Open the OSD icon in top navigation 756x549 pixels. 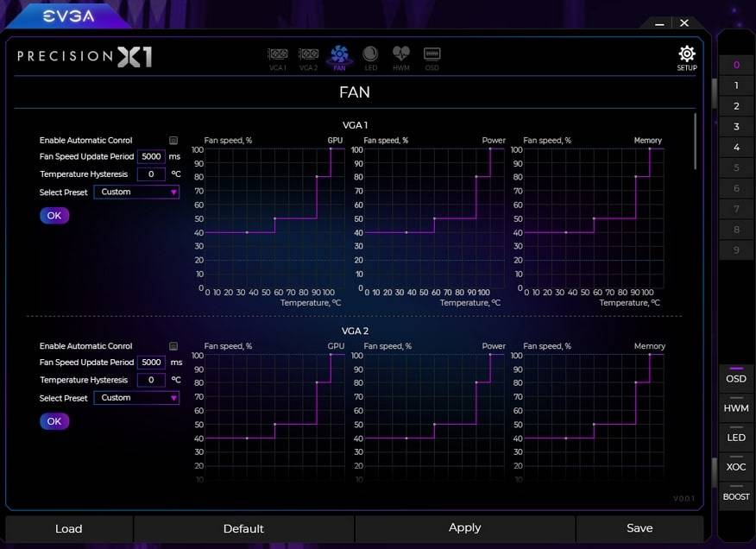point(432,57)
